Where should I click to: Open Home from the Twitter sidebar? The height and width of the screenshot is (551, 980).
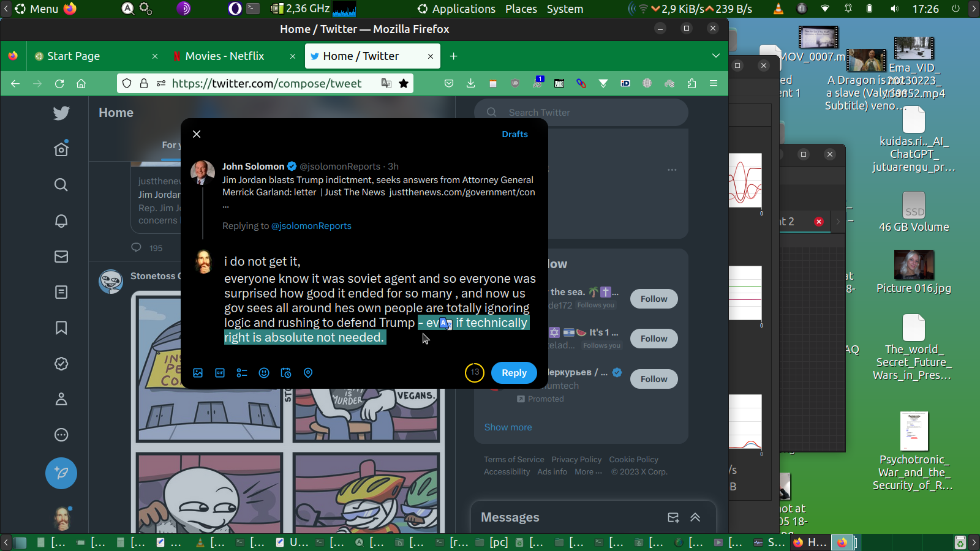(61, 149)
